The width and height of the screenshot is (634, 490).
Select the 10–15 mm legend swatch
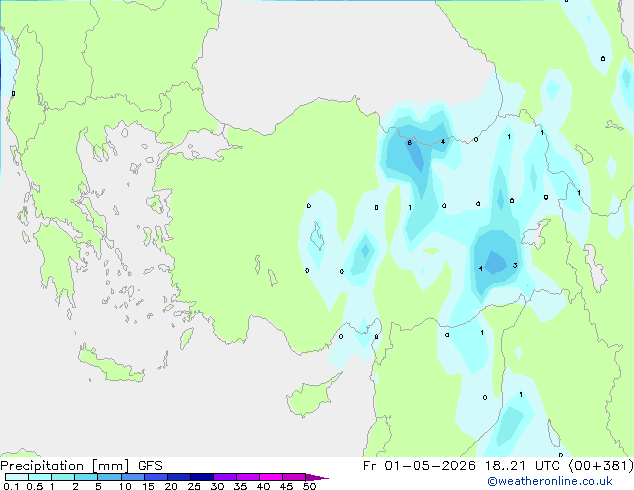[132, 477]
